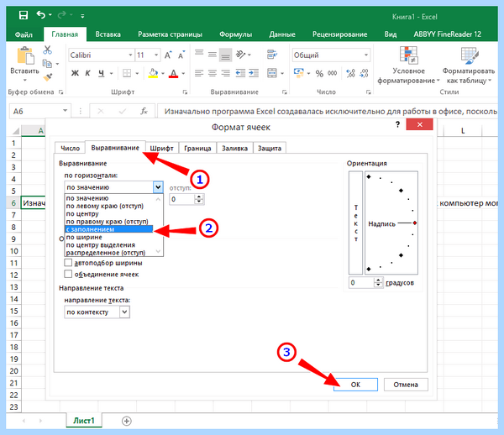
Task: Increase indent in ribbon
Action: 254,73
